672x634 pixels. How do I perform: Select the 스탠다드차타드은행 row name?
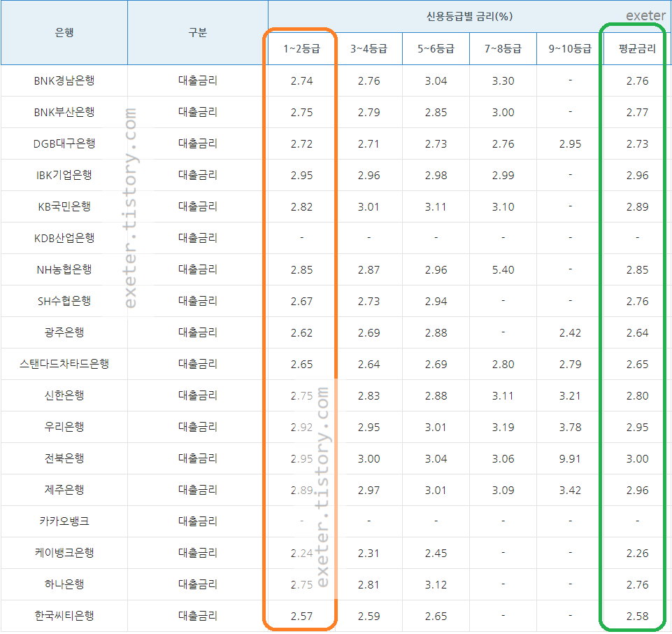click(64, 364)
